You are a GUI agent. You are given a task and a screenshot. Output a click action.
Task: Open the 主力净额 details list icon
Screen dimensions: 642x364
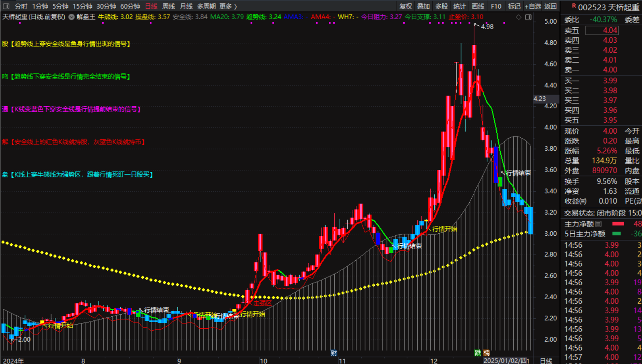[598, 224]
